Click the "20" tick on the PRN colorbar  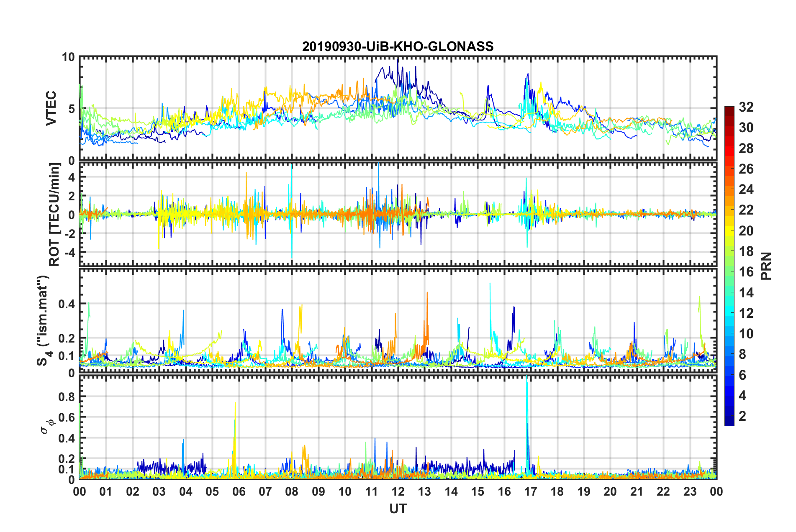[746, 231]
